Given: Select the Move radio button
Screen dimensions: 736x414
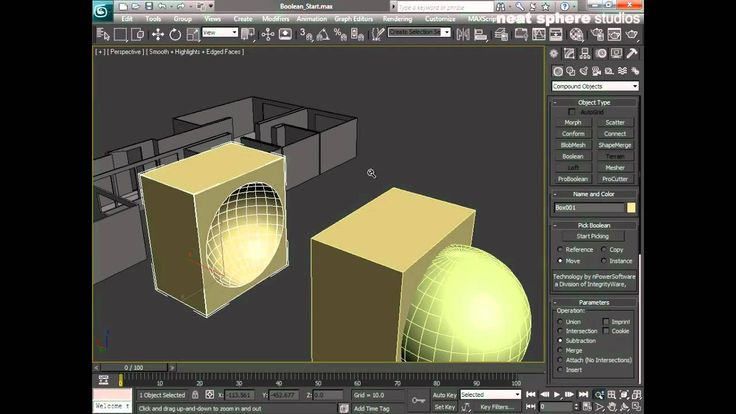Looking at the screenshot, I should click(560, 261).
